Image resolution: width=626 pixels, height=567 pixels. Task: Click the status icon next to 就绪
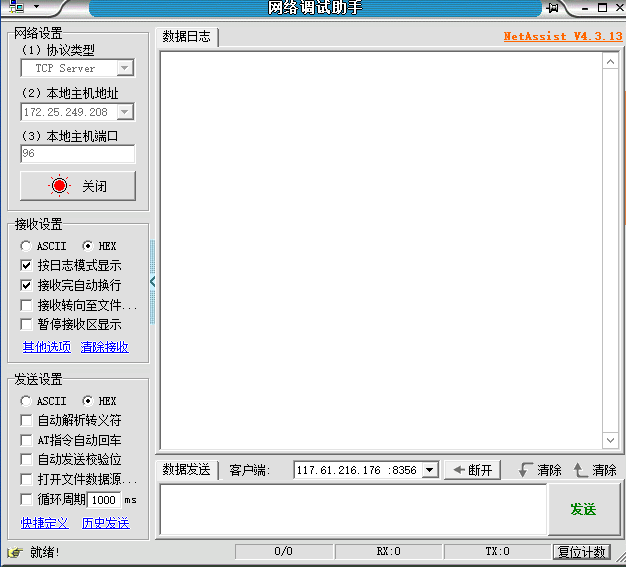tap(14, 552)
